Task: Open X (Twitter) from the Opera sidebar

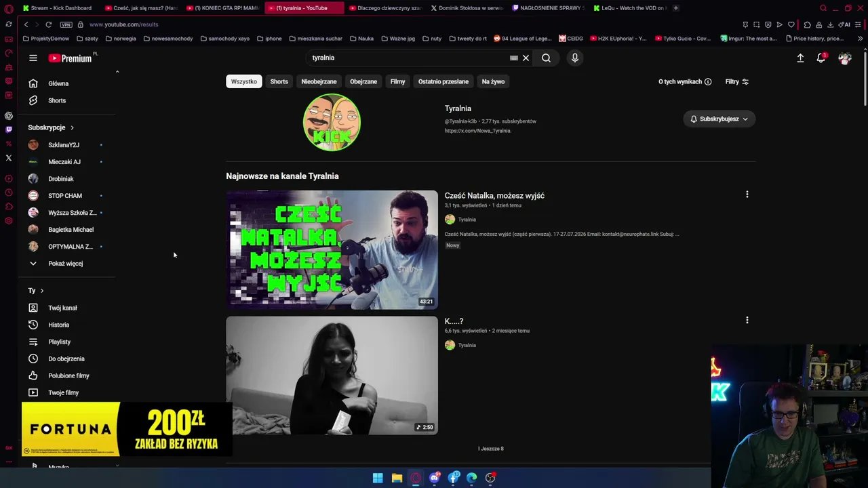Action: click(x=9, y=158)
